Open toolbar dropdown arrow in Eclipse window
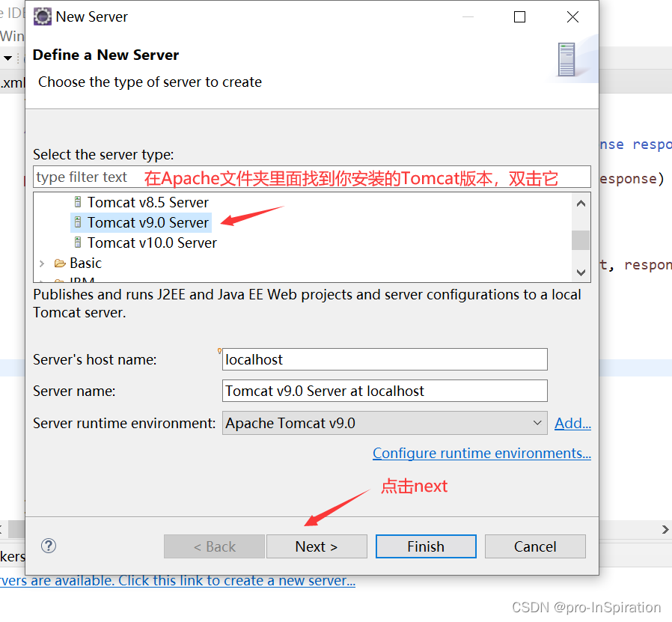672x622 pixels. [7, 58]
